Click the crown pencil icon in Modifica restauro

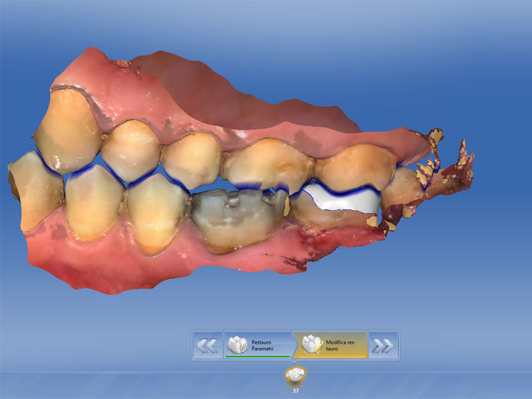coord(313,344)
